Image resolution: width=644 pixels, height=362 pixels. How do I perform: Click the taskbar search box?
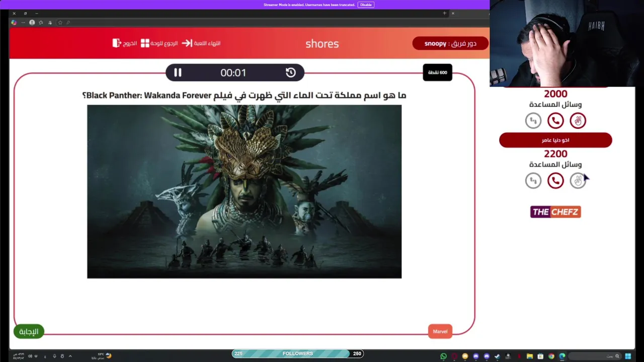click(x=595, y=356)
